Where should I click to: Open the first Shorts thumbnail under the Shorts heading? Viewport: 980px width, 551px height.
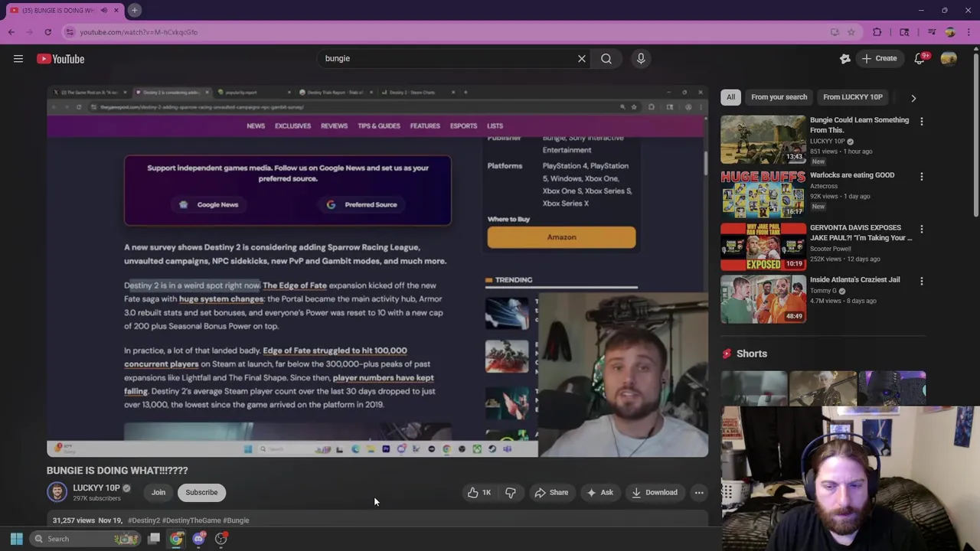(x=754, y=388)
